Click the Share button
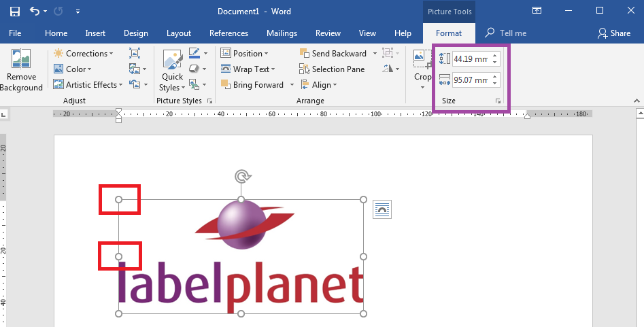Viewport: 644px width, 327px height. [614, 33]
